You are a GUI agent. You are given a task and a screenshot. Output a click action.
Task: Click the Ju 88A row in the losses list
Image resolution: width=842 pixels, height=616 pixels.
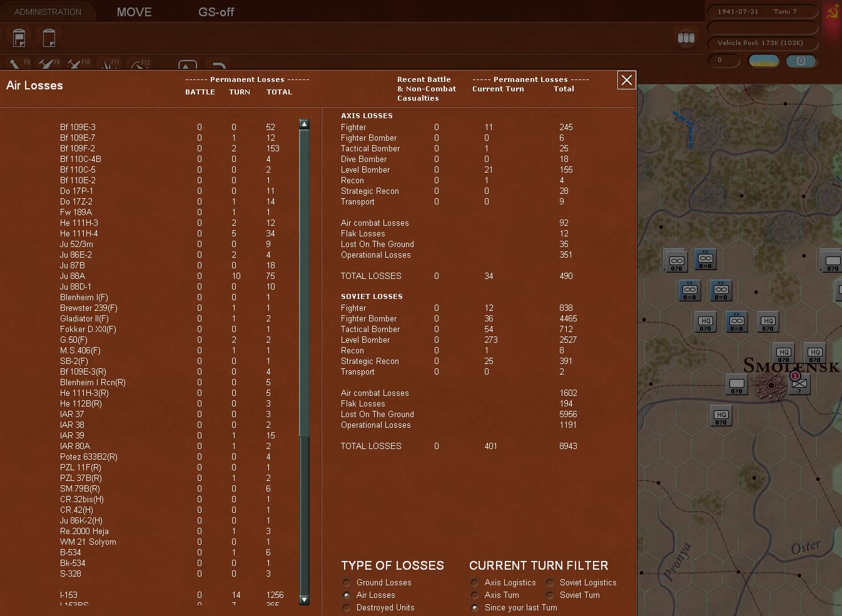169,276
